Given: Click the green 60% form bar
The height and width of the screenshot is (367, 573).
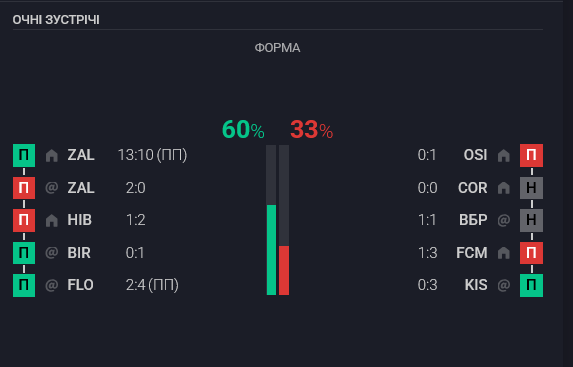Looking at the screenshot, I should click(271, 250).
